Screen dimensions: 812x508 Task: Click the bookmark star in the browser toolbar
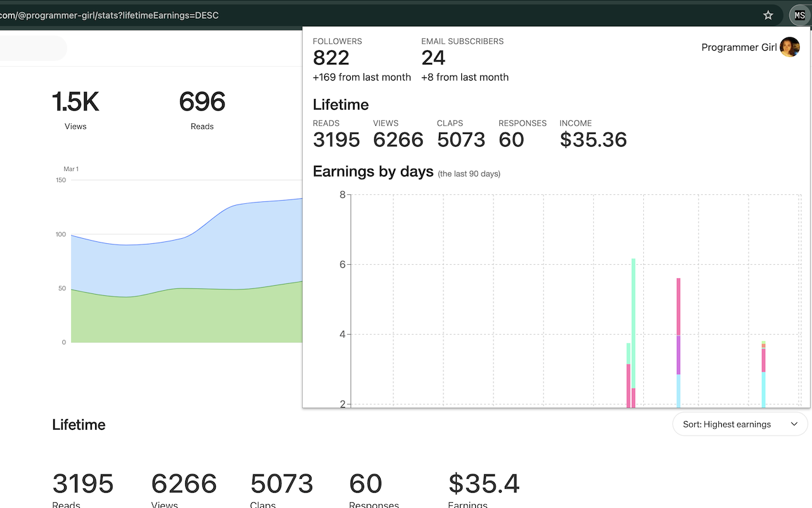768,15
